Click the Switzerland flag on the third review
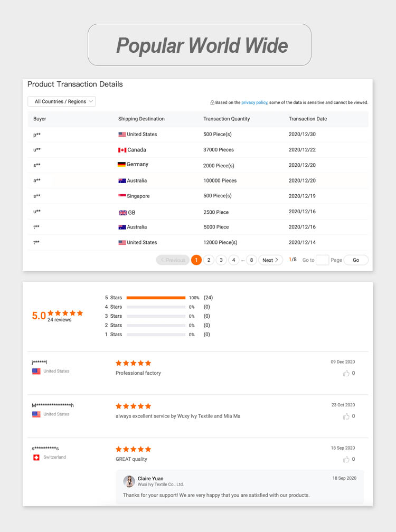 coord(36,458)
